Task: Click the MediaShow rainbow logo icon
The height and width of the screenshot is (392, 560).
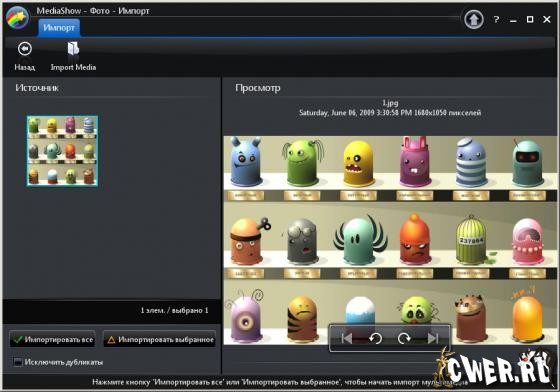Action: point(17,18)
